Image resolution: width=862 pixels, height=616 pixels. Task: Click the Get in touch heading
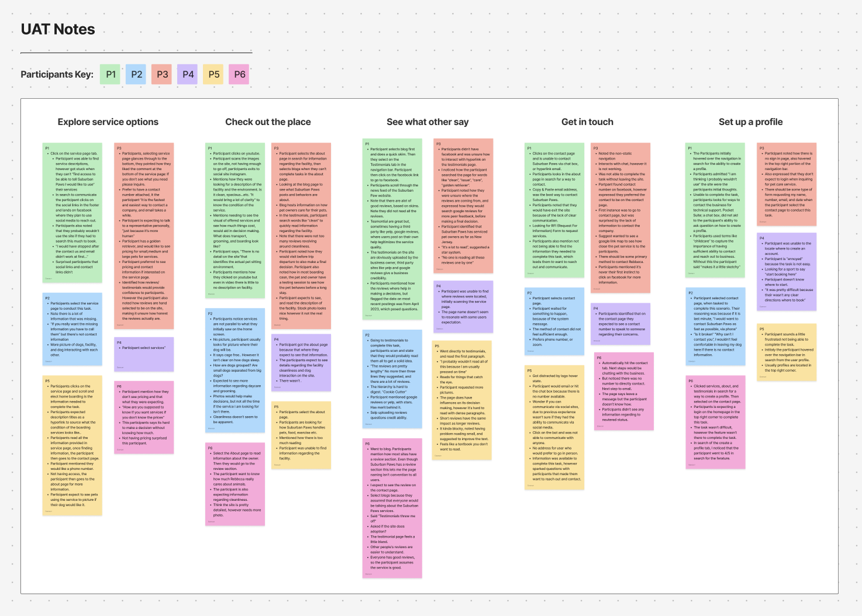coord(587,122)
